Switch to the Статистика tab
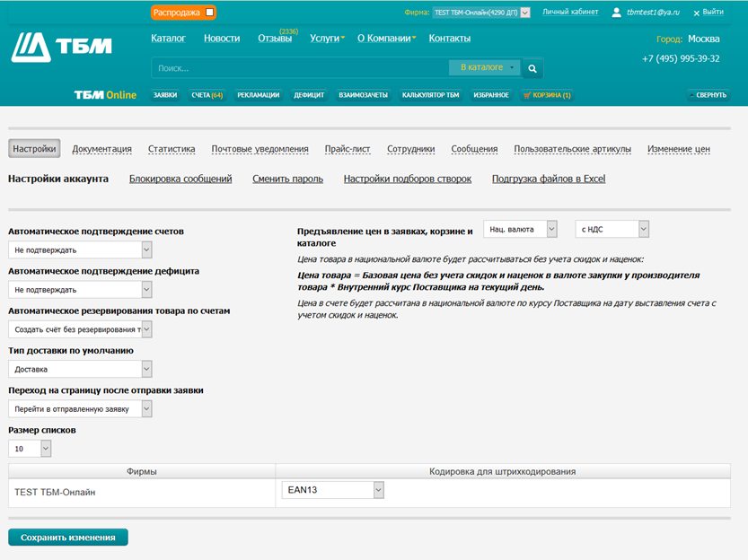The height and width of the screenshot is (560, 748). [172, 149]
